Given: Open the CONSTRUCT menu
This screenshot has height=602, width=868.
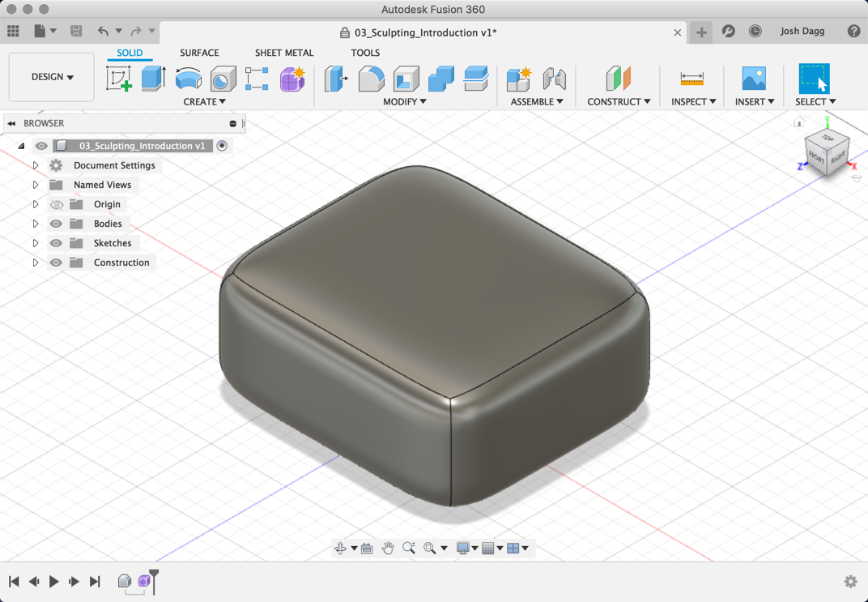Looking at the screenshot, I should 619,101.
